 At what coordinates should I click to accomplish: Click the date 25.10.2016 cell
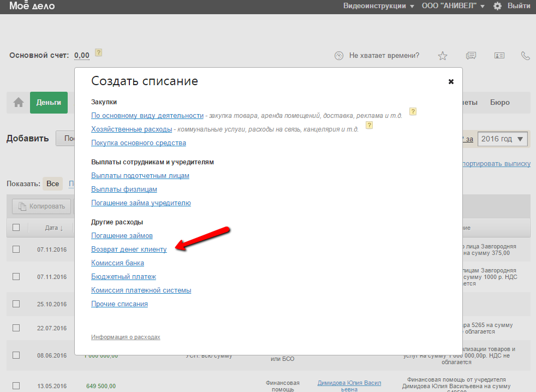click(52, 304)
